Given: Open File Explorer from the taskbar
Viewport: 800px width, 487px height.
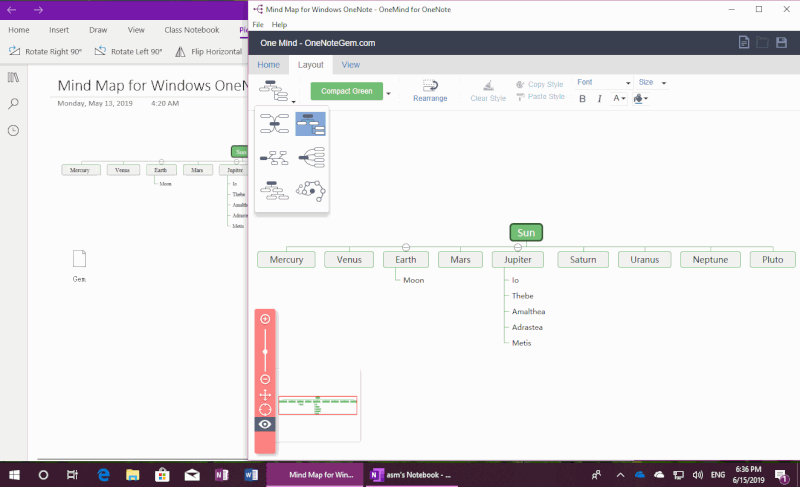Looking at the screenshot, I should coord(133,475).
